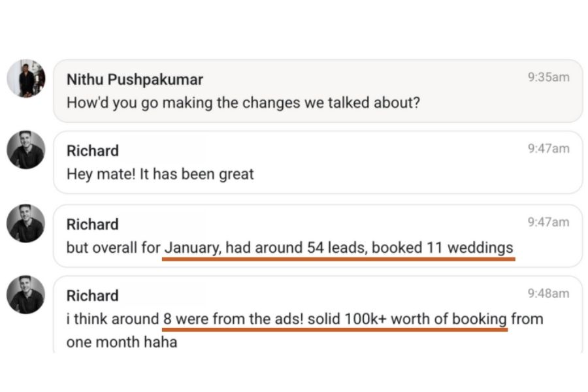The image size is (588, 392).
Task: Click Richard's avatar beside the January leads message
Action: click(x=26, y=223)
